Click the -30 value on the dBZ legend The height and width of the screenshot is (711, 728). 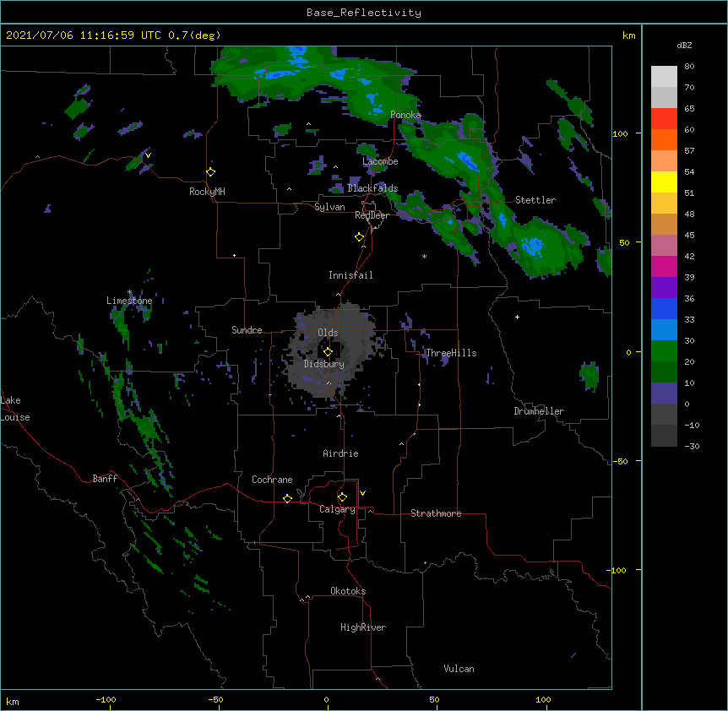[x=692, y=446]
